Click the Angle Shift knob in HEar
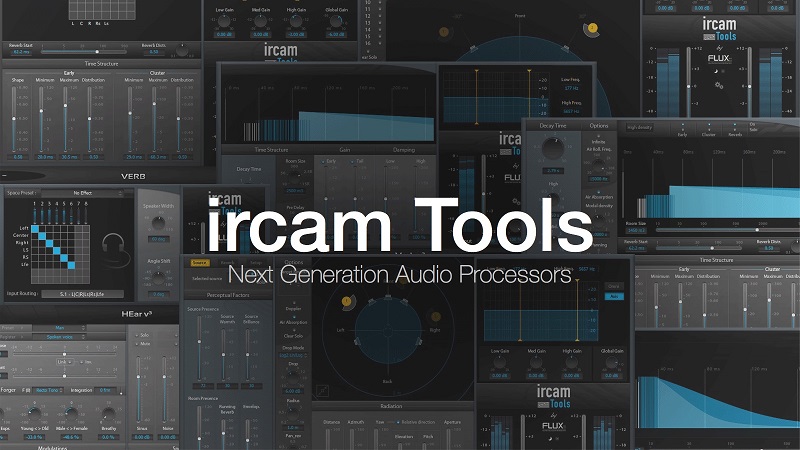 click(x=159, y=278)
